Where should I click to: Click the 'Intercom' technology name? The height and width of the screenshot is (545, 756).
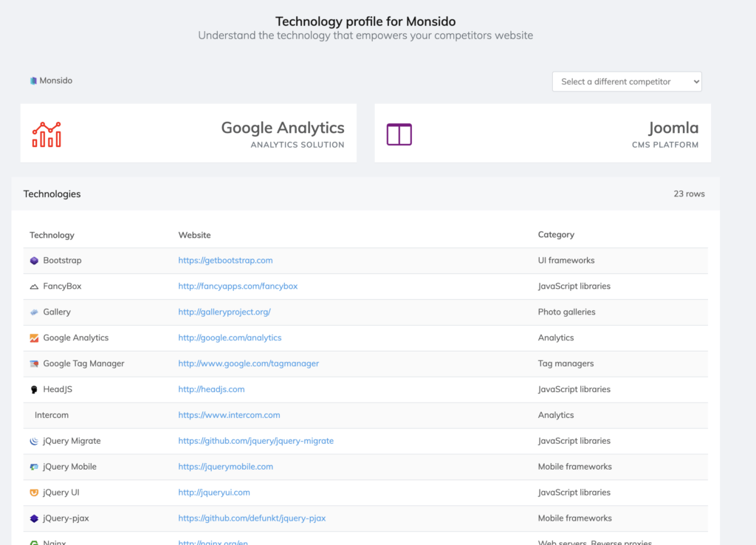(x=52, y=415)
